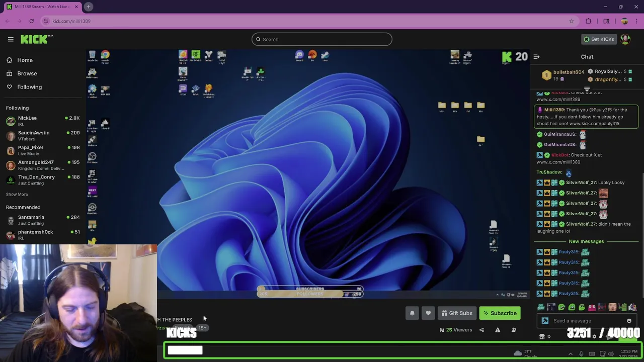Screen dimensions: 644x362
Task: Open SaucinAwstin channel in sidebar
Action: pos(42,135)
